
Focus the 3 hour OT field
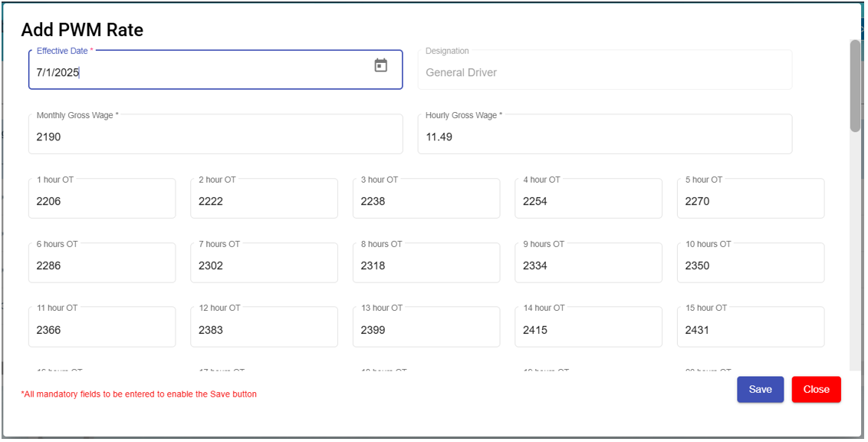coord(426,201)
